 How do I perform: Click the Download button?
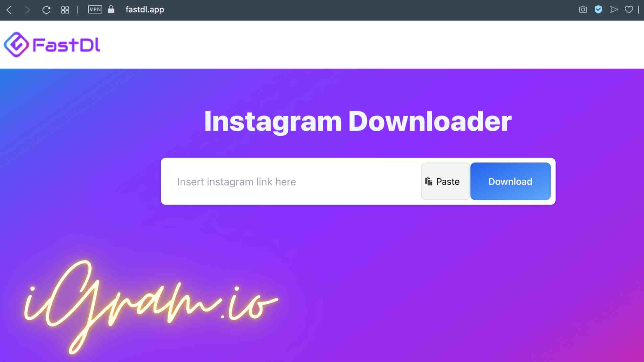(510, 181)
